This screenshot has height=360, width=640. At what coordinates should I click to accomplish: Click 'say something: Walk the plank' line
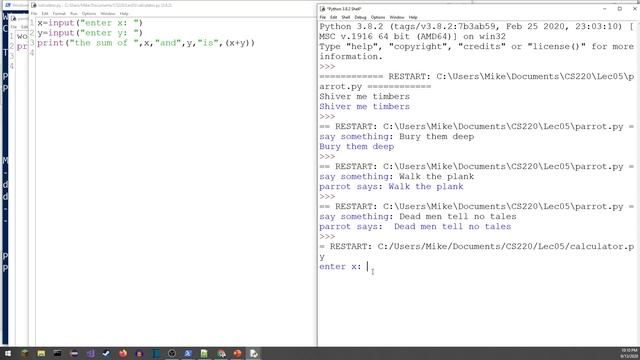point(397,177)
